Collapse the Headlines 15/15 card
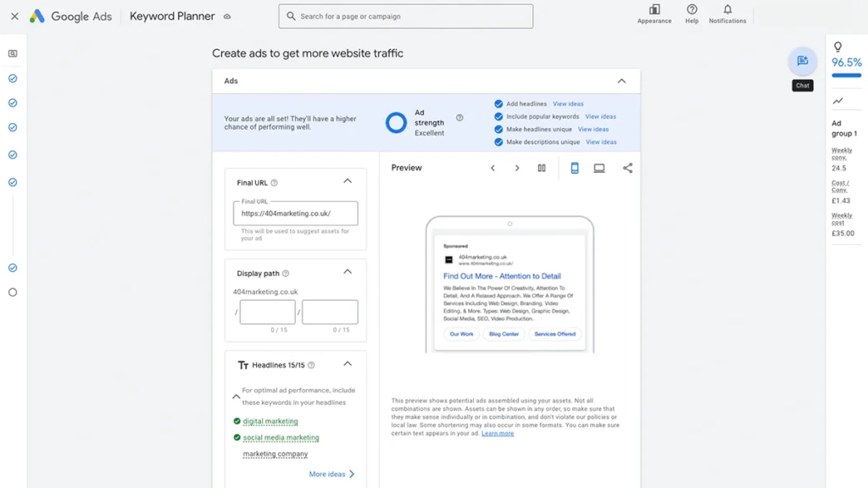The height and width of the screenshot is (488, 868). 348,363
